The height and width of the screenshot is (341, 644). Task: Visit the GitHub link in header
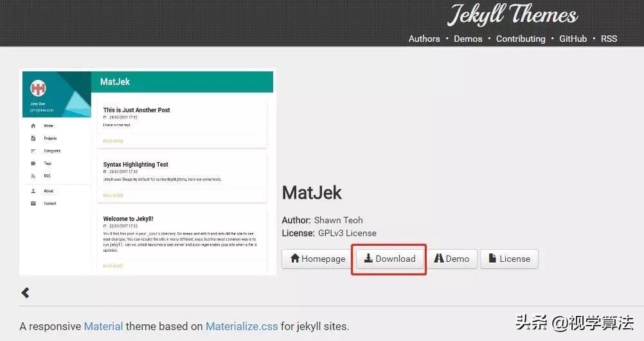point(573,39)
